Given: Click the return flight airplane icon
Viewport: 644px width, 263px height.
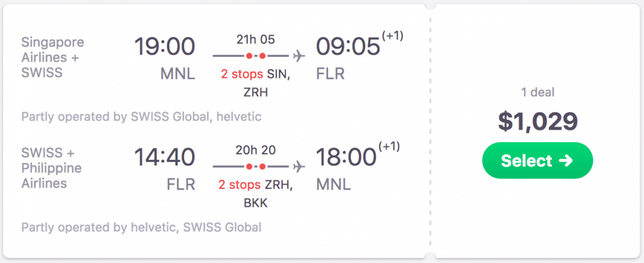Looking at the screenshot, I should pos(299,167).
